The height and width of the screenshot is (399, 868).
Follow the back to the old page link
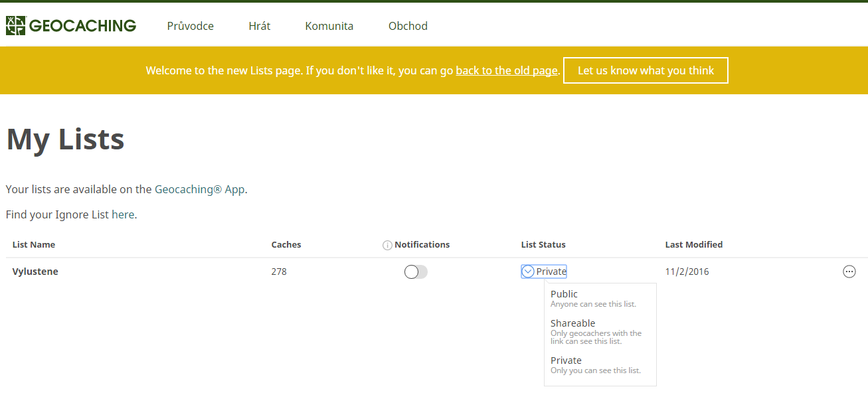coord(507,70)
